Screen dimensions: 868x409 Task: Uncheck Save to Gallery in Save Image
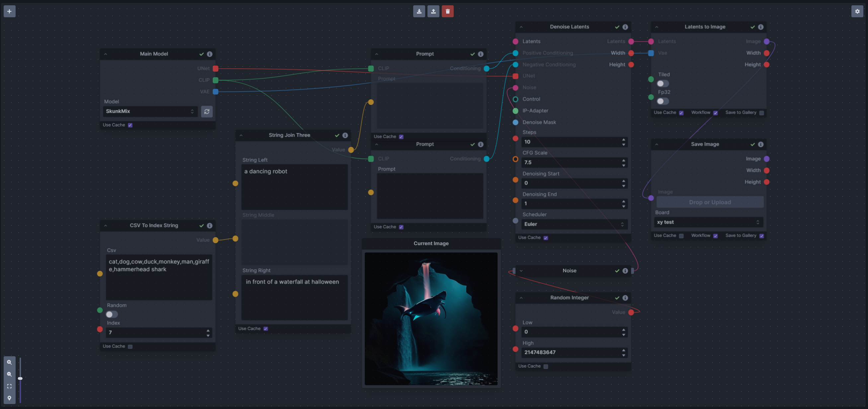click(761, 236)
